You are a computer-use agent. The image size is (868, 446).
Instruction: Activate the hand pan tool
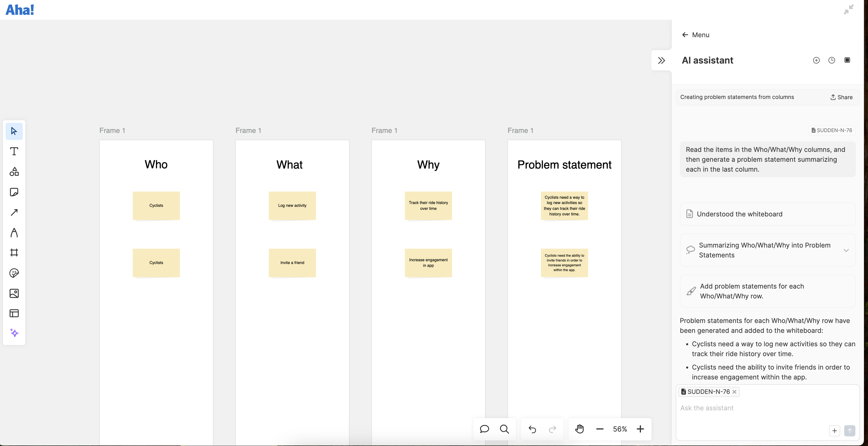pyautogui.click(x=579, y=429)
